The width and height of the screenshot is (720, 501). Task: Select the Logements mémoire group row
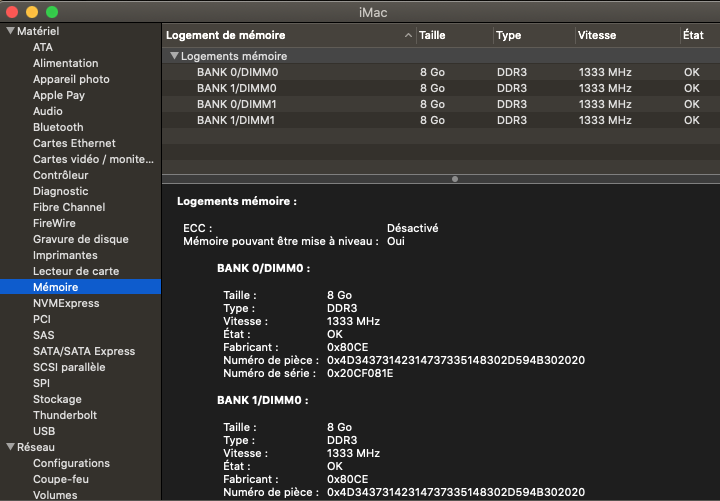441,56
